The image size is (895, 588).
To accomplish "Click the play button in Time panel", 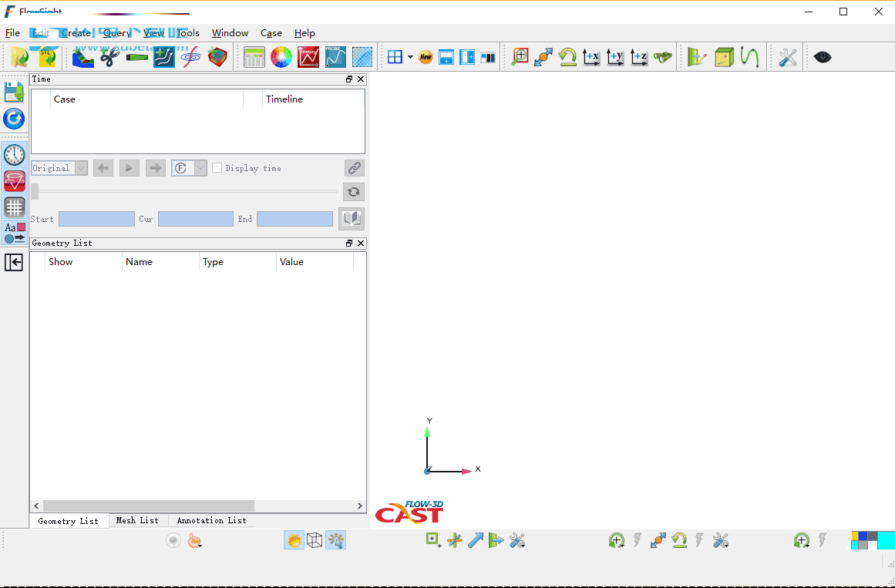I will [130, 168].
